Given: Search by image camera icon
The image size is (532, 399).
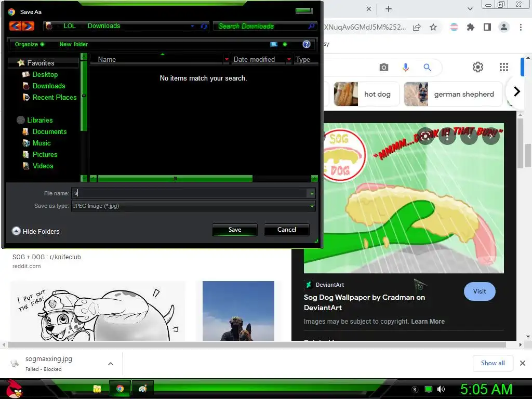Looking at the screenshot, I should pos(384,67).
